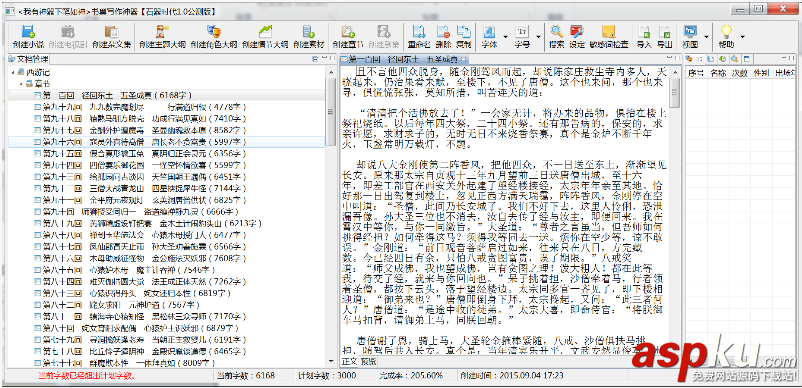Image resolution: width=802 pixels, height=388 pixels.
Task: Click the editor panel maximize icon
Action: coord(676,59)
